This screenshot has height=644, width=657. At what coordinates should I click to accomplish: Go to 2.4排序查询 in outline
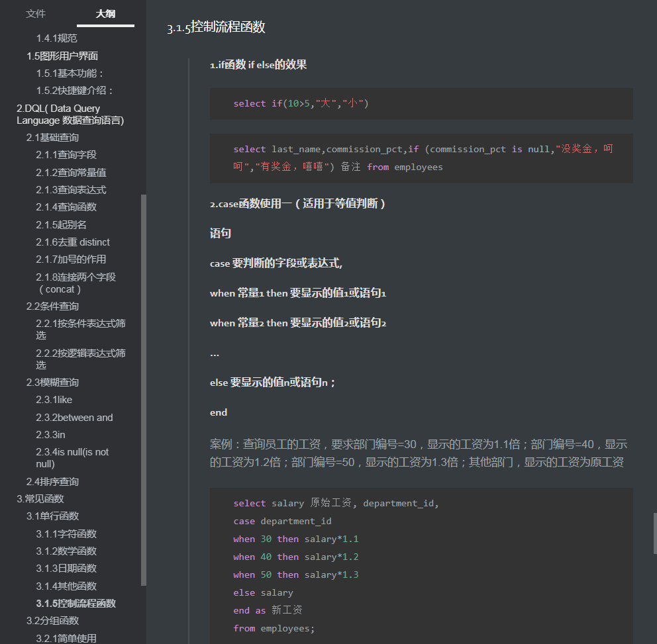[x=52, y=482]
